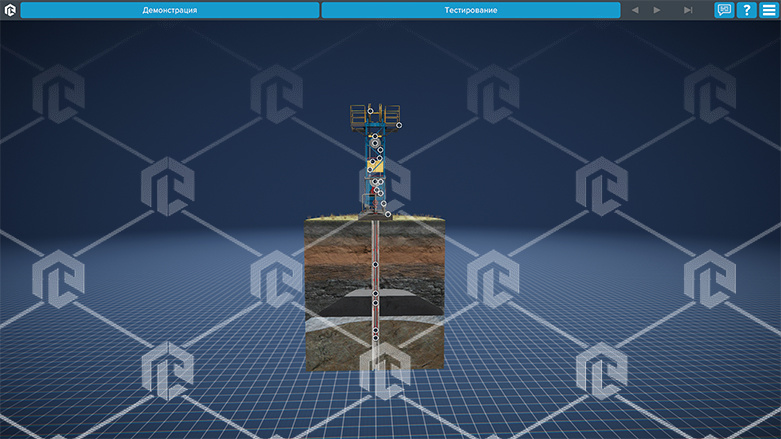Click the second-lowest hotspot on the wellbore

[x=375, y=328]
